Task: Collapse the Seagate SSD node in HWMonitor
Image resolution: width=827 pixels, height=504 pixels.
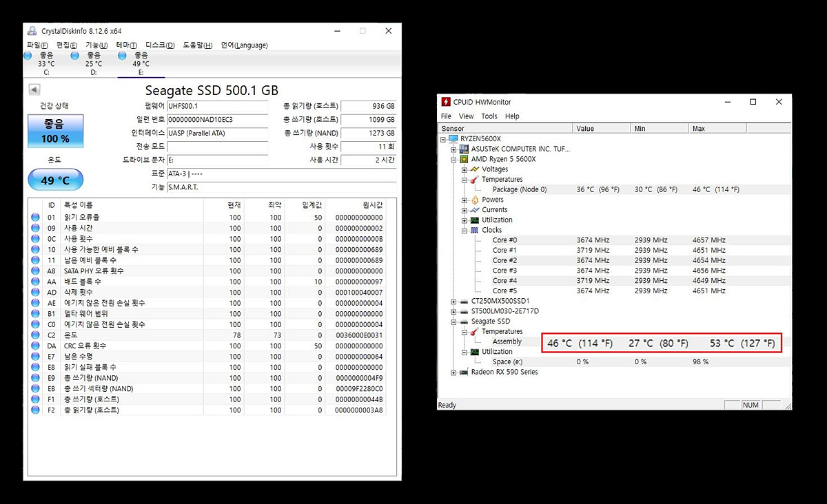Action: tap(453, 322)
